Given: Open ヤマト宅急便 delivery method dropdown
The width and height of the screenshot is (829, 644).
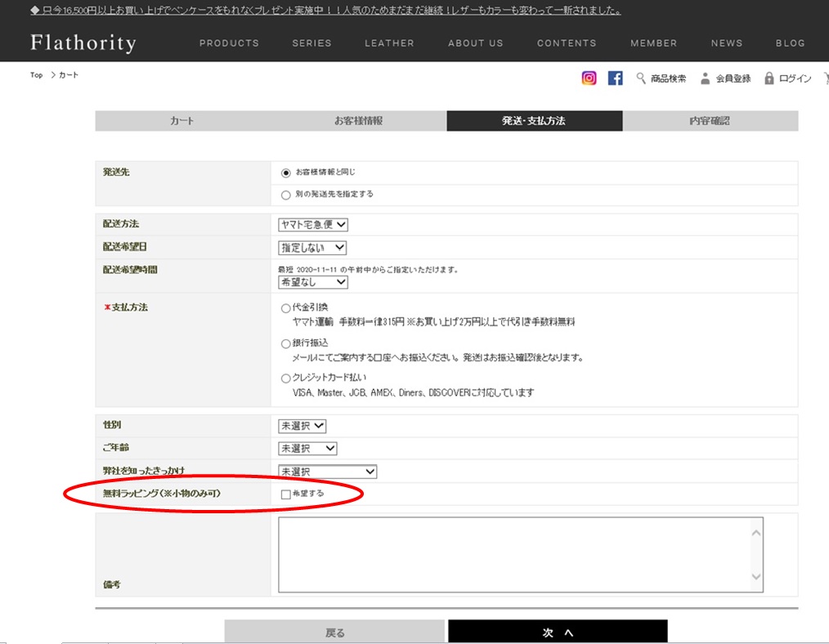Looking at the screenshot, I should tap(313, 225).
